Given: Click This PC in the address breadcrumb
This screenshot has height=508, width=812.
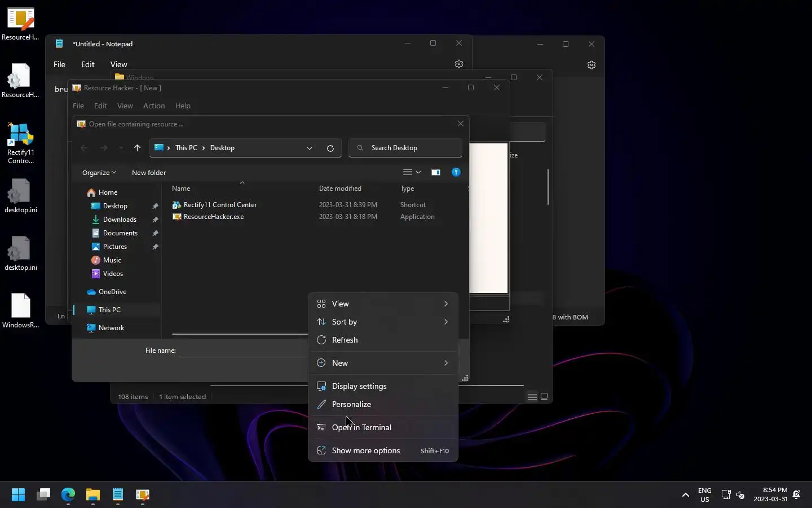Looking at the screenshot, I should (x=186, y=148).
